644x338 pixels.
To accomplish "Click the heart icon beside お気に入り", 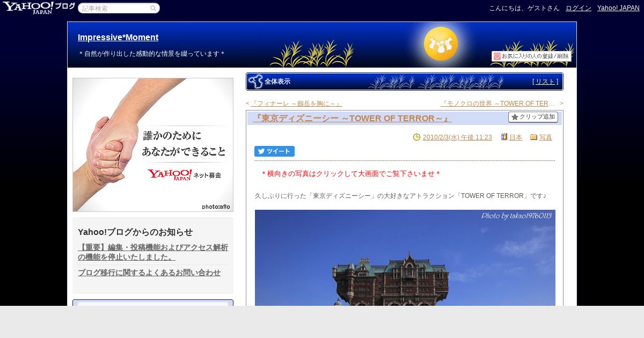I will pos(497,56).
